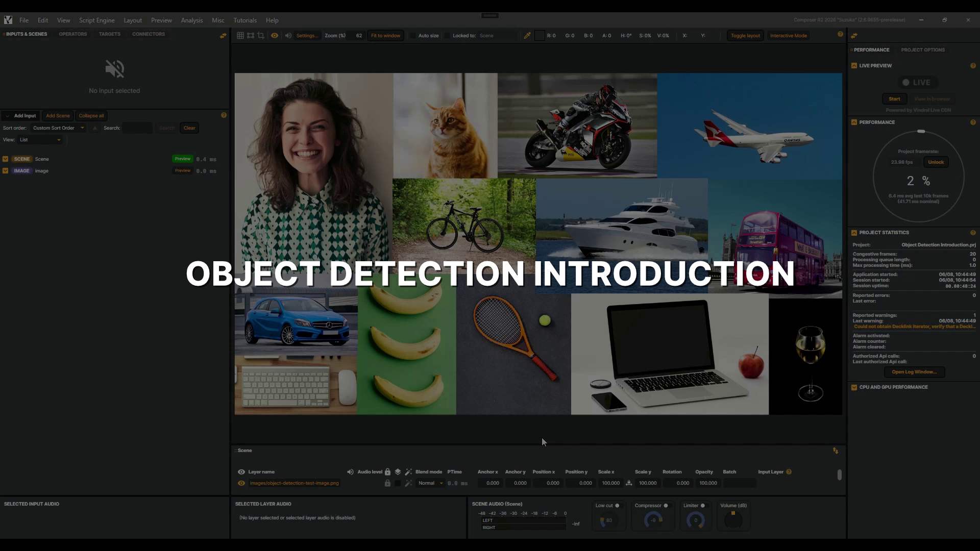Toggle all layers visibility eye in header

241,472
